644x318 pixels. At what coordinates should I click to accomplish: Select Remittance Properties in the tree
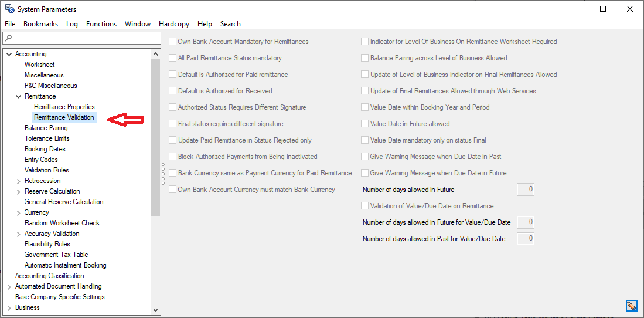tap(64, 107)
